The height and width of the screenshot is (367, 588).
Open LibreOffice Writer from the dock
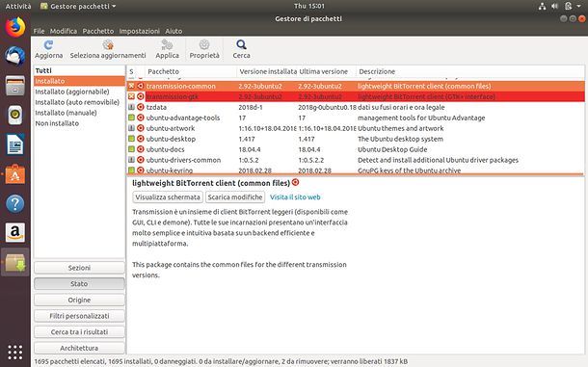[15, 144]
